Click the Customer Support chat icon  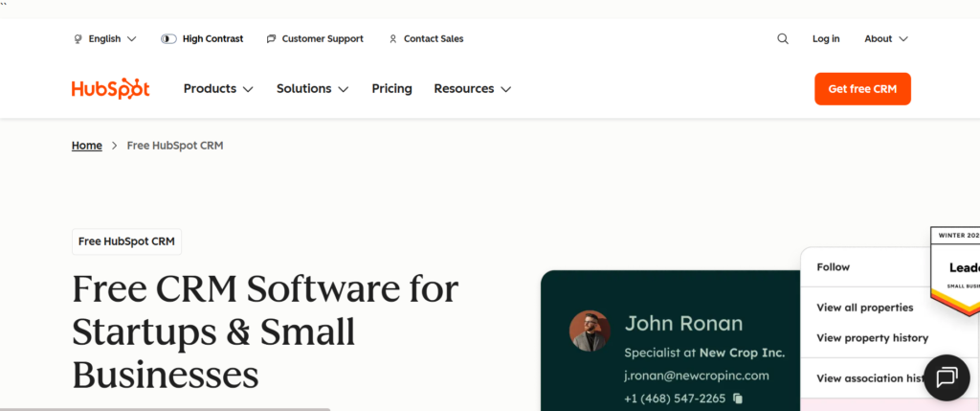click(x=272, y=39)
